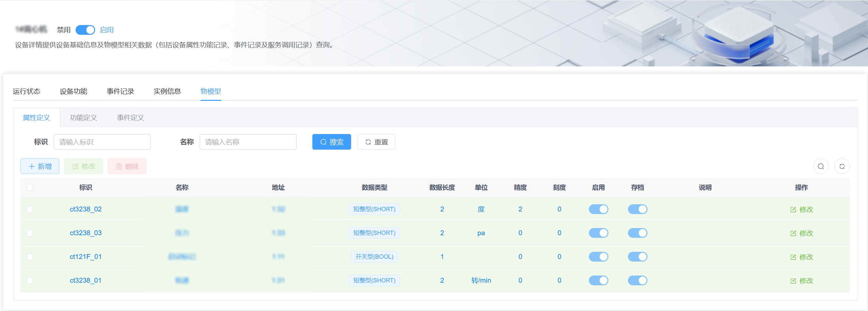Open the 事件记录 tab
Screen dimensions: 868x311
(x=120, y=91)
